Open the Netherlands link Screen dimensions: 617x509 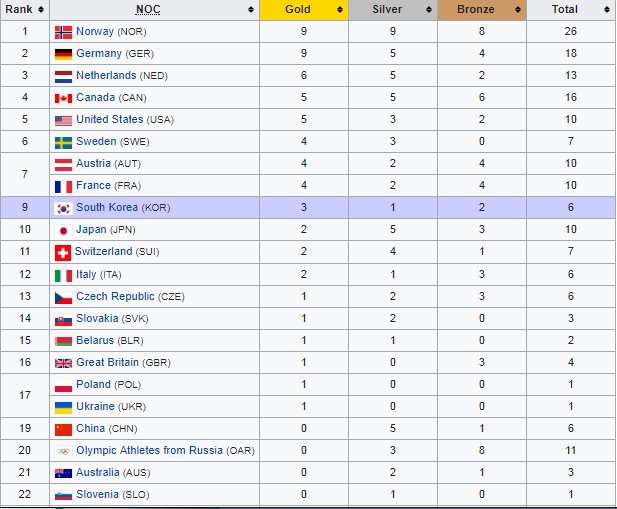(106, 76)
